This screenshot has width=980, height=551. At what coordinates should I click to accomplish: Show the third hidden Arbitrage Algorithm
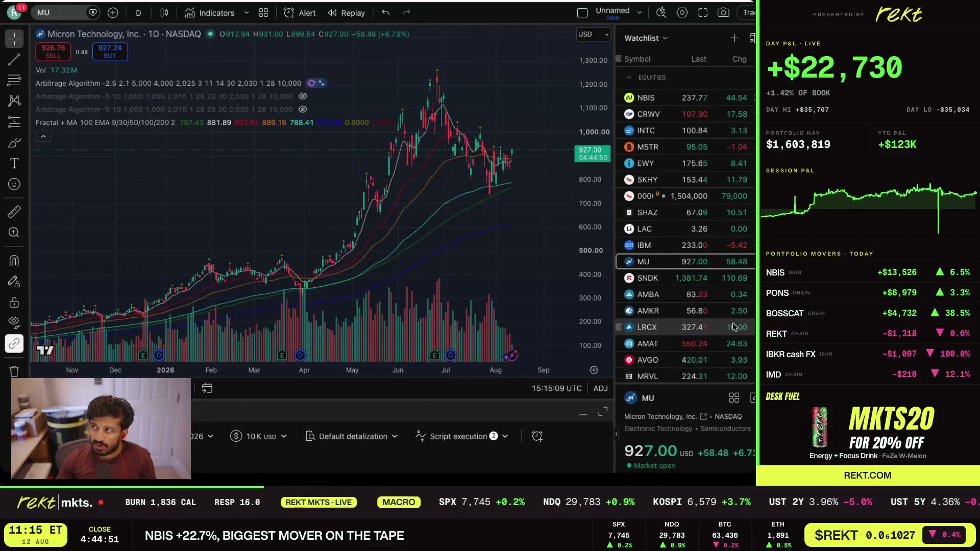(x=303, y=109)
